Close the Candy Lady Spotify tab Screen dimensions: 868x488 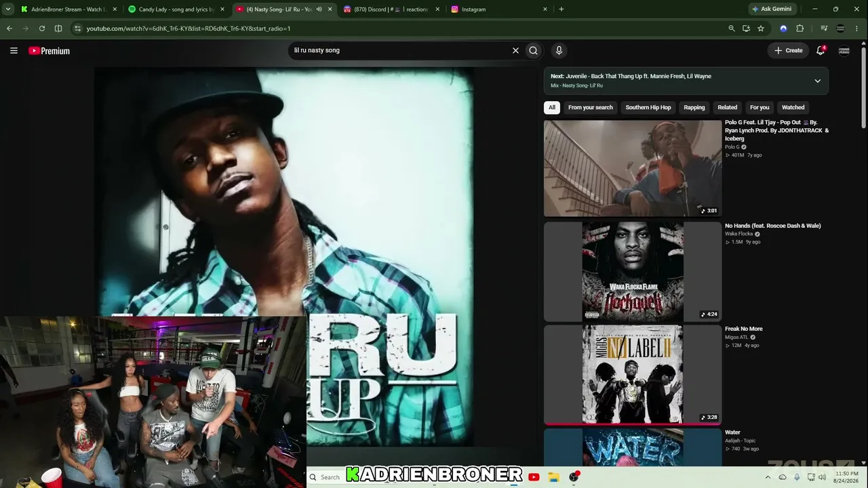222,9
